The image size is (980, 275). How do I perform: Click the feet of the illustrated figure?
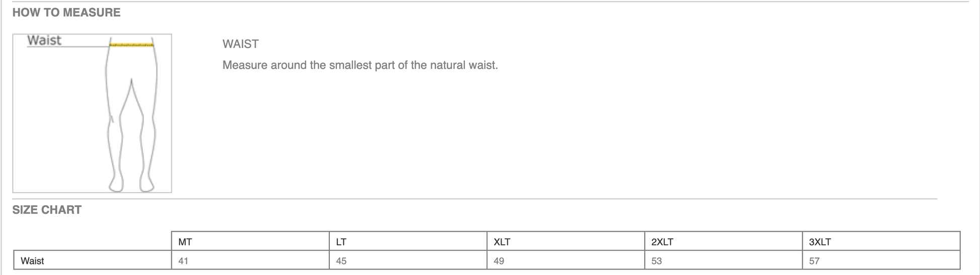[x=131, y=184]
